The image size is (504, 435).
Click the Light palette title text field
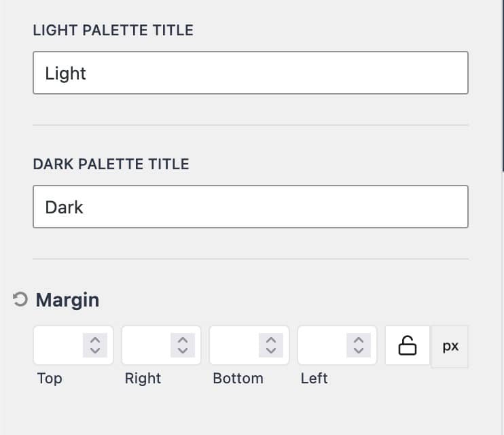[250, 73]
